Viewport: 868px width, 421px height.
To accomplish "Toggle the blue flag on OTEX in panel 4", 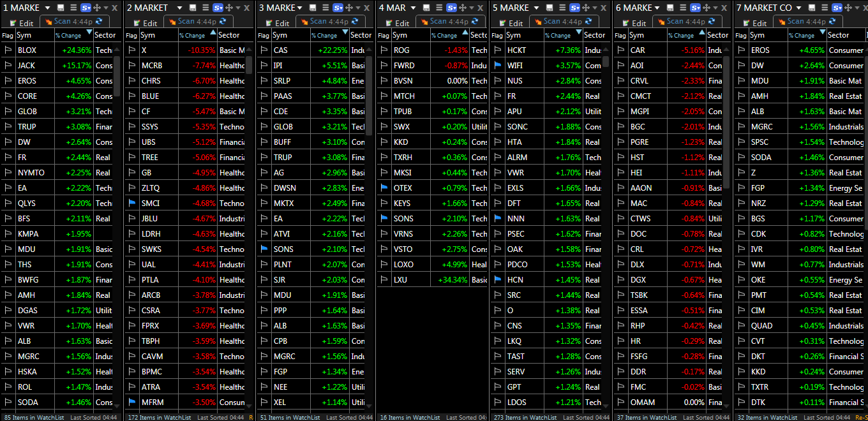I will point(384,188).
